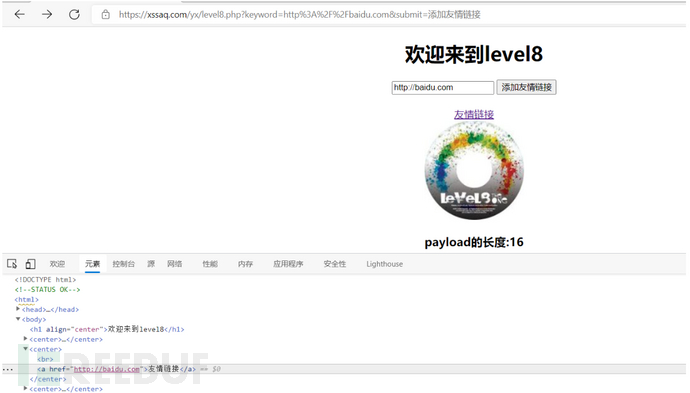Expand the head element node
690x393 pixels.
(x=18, y=309)
